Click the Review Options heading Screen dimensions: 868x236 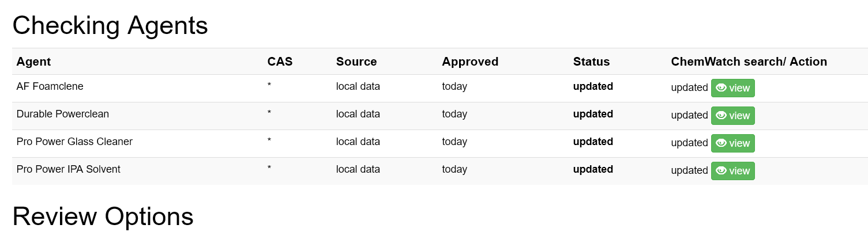pos(103,216)
